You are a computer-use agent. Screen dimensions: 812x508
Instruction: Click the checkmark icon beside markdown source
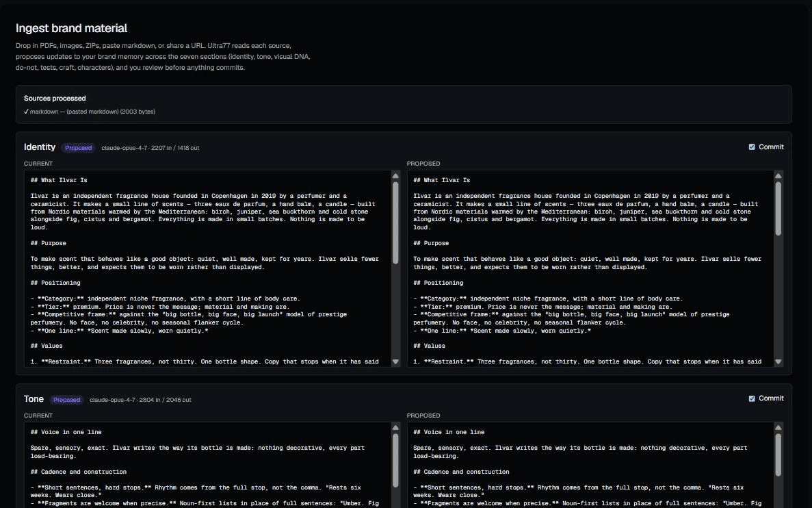click(x=26, y=112)
